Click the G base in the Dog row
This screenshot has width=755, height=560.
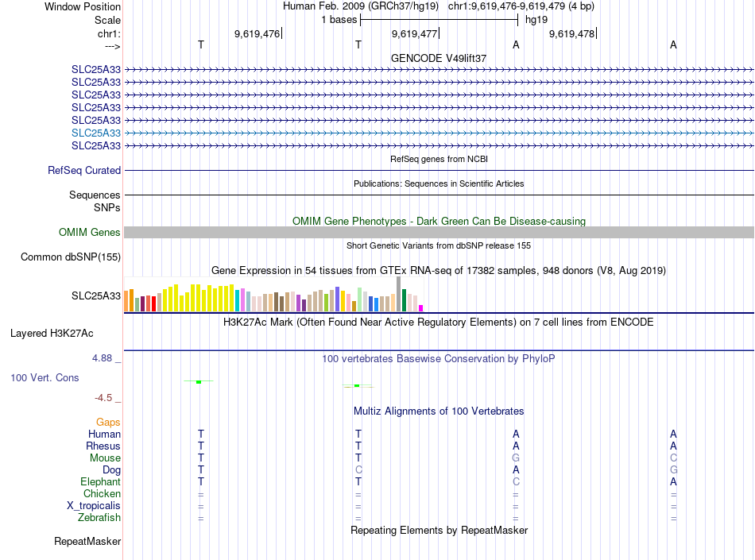[x=673, y=470]
